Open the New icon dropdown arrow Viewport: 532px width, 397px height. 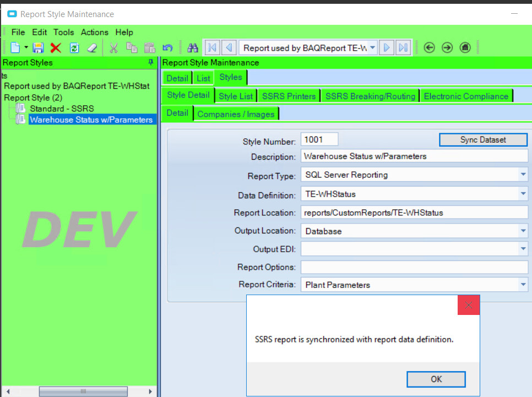click(x=26, y=47)
